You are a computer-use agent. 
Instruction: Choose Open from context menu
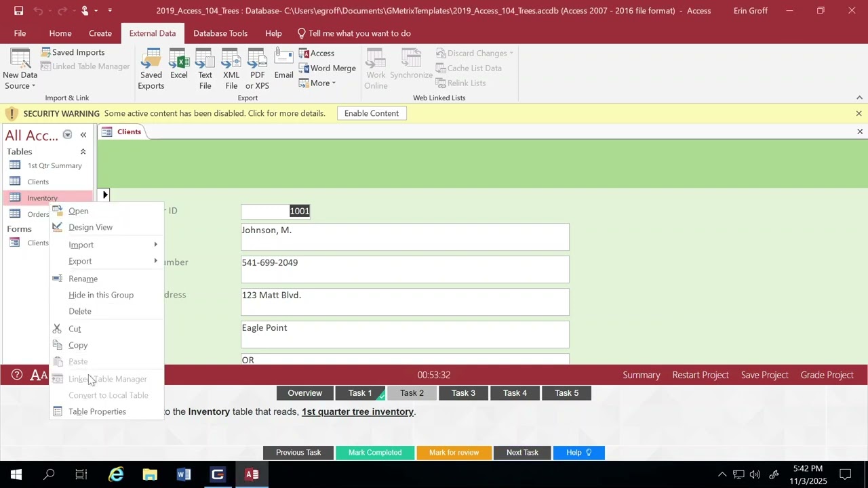[107, 211]
